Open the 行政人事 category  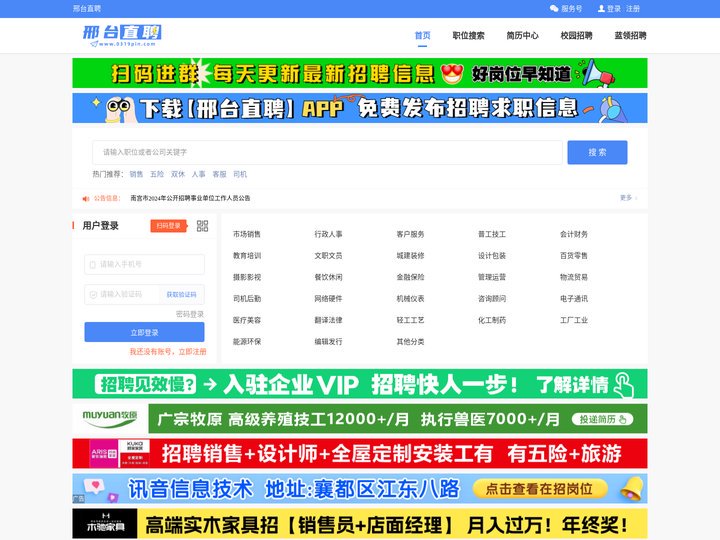coord(328,234)
